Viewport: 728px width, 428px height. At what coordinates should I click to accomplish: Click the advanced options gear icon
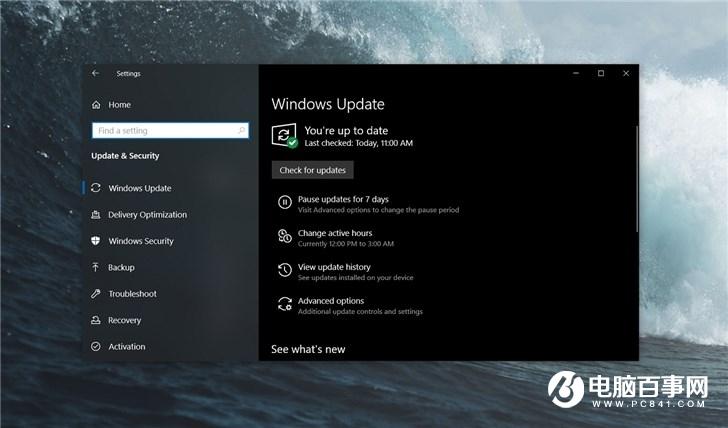(284, 304)
